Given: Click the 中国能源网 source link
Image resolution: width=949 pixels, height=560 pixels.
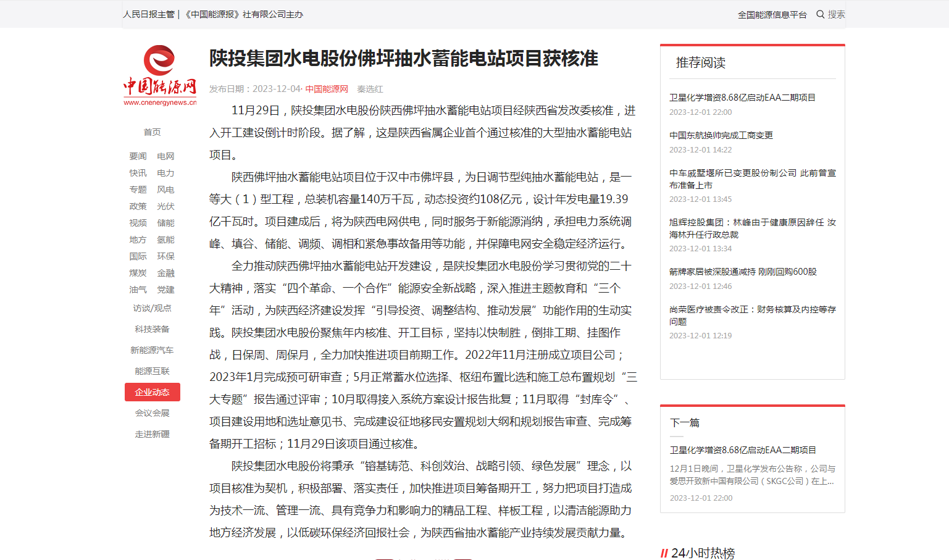Looking at the screenshot, I should coord(327,89).
